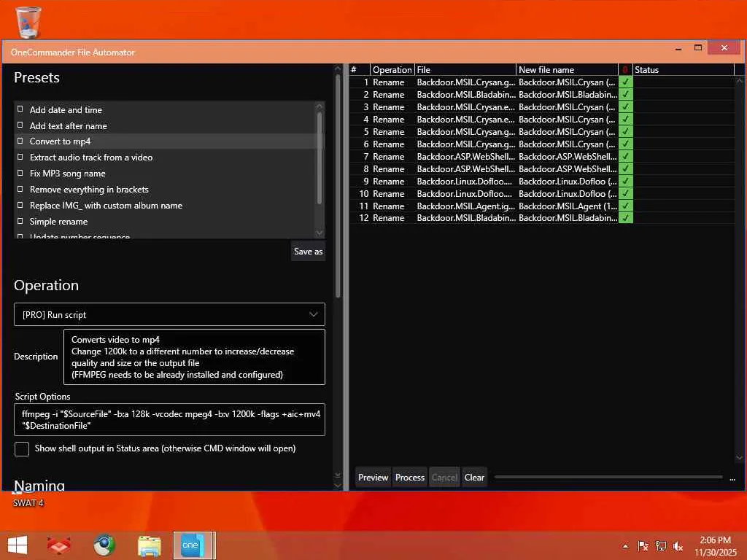The width and height of the screenshot is (747, 560).
Task: Open the Start menu Windows logo
Action: click(x=18, y=545)
